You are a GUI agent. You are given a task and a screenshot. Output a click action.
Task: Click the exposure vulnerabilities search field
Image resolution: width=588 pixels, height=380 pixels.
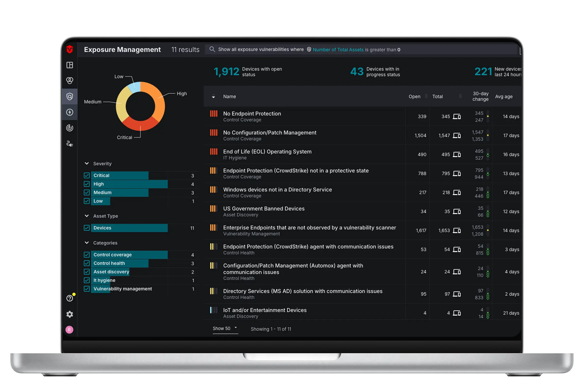click(361, 49)
